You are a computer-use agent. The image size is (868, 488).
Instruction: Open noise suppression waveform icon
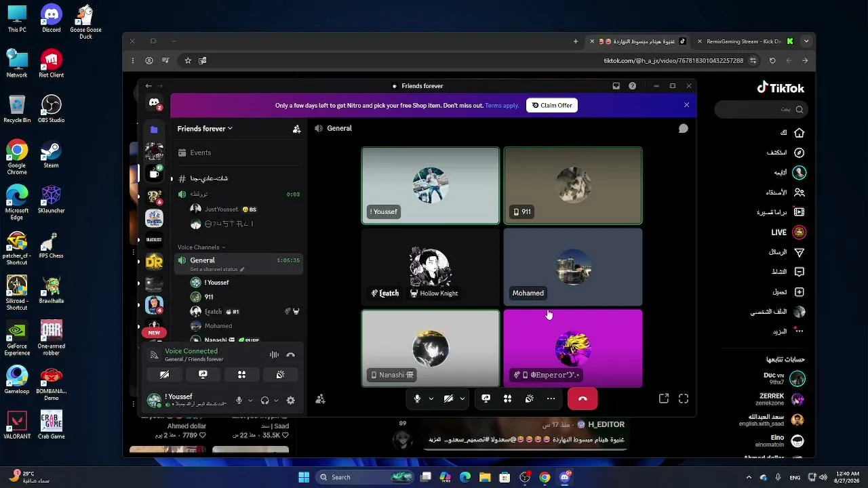(274, 354)
